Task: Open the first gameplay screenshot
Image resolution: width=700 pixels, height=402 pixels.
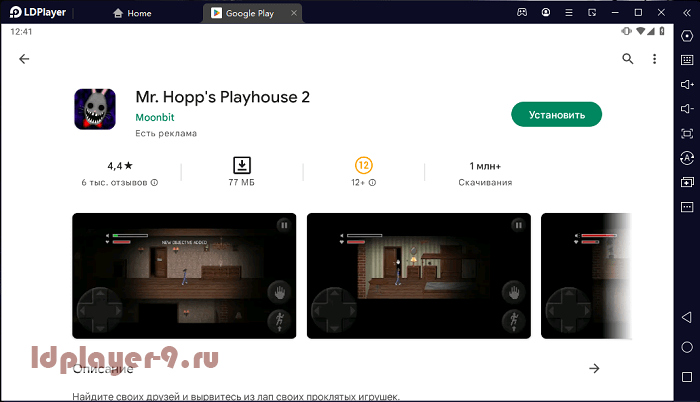Action: 184,276
